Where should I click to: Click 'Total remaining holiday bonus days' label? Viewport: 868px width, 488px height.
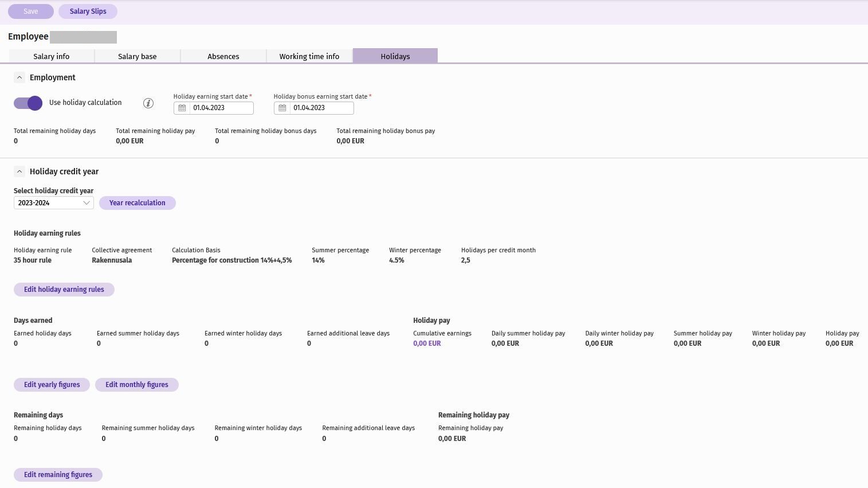pyautogui.click(x=266, y=131)
